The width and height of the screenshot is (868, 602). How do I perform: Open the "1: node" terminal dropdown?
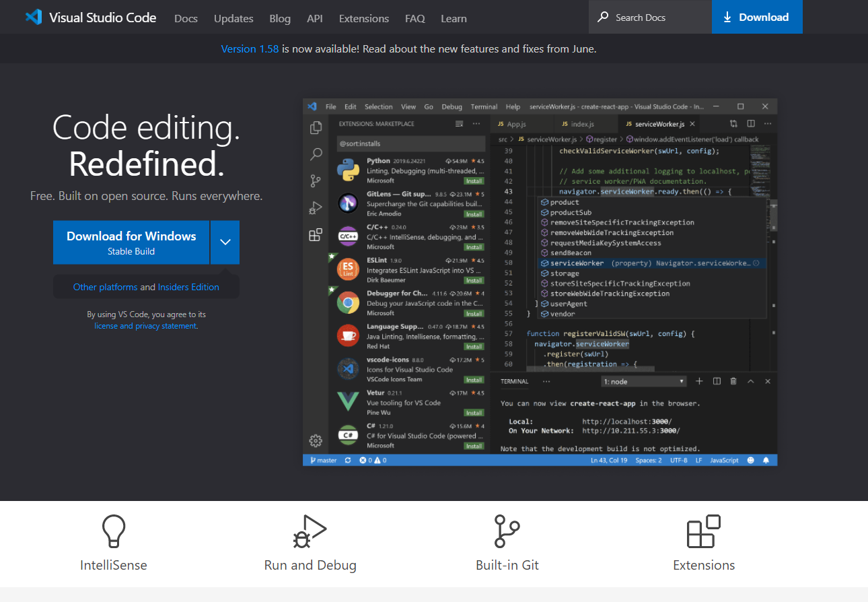point(644,381)
